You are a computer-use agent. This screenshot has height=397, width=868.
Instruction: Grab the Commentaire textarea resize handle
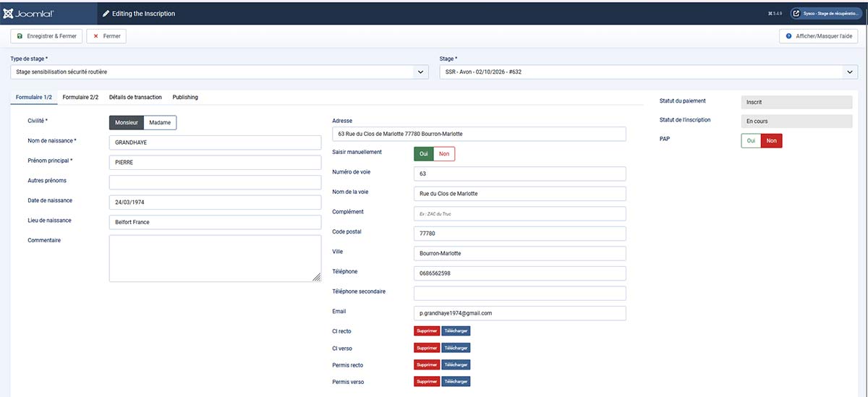317,277
